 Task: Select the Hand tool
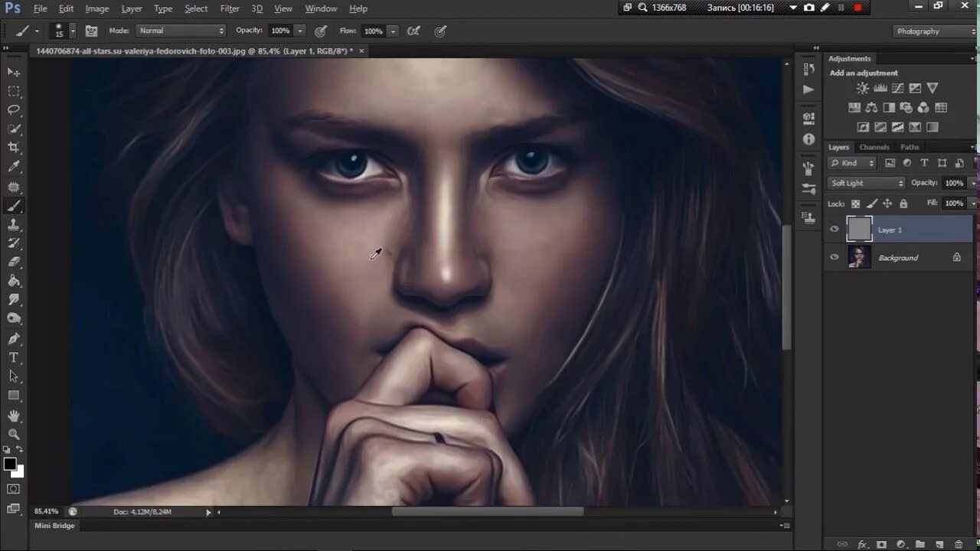tap(14, 416)
